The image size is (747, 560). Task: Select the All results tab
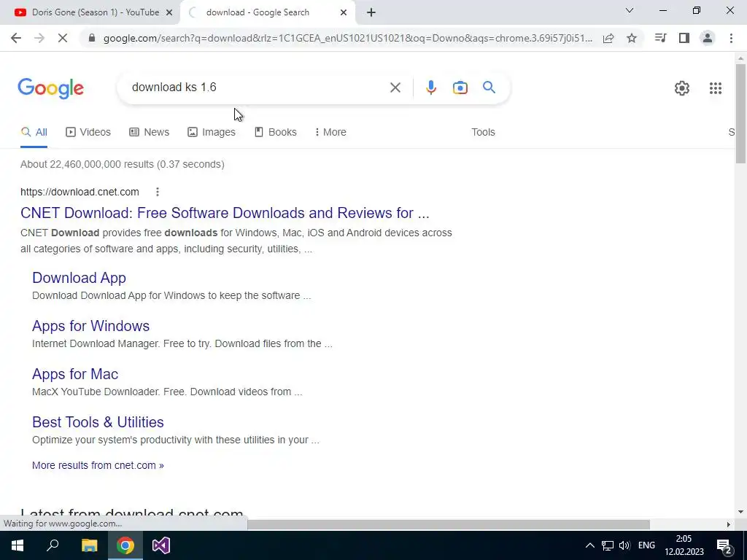click(34, 133)
